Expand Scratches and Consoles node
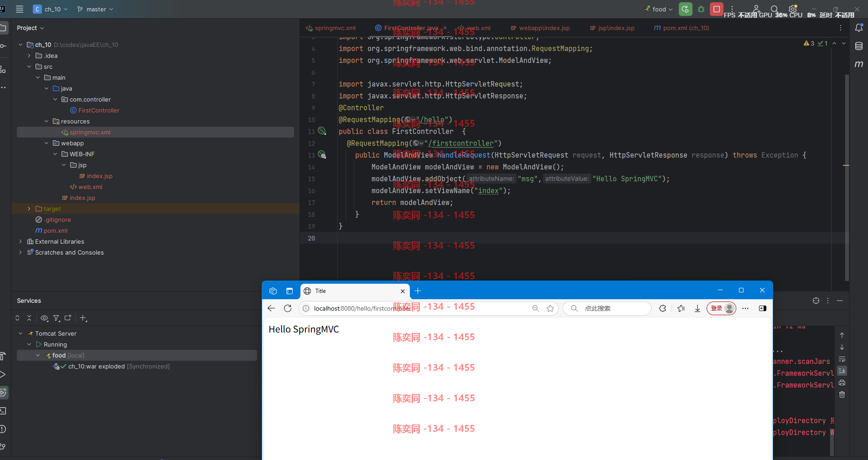The image size is (868, 460). click(20, 252)
